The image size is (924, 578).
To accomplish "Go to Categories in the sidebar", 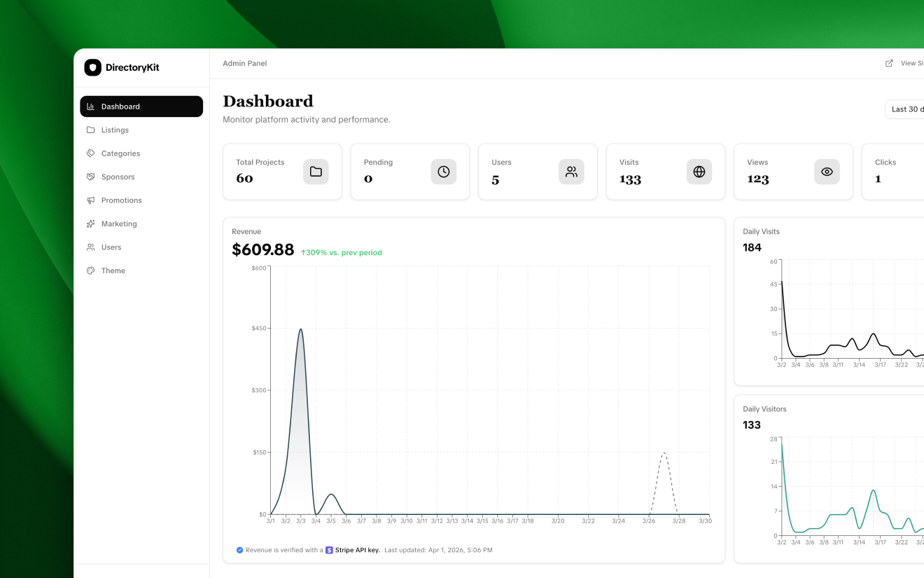I will tap(120, 153).
